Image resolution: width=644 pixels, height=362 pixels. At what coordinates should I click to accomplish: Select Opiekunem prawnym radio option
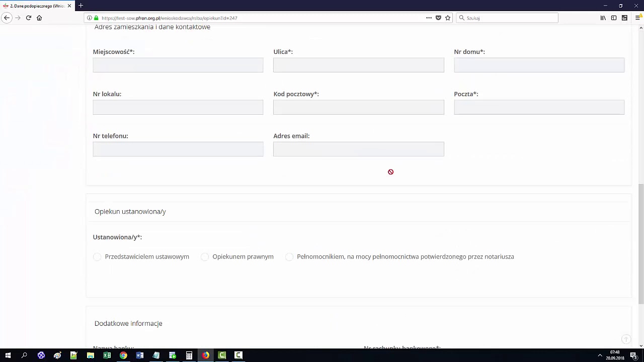[205, 257]
